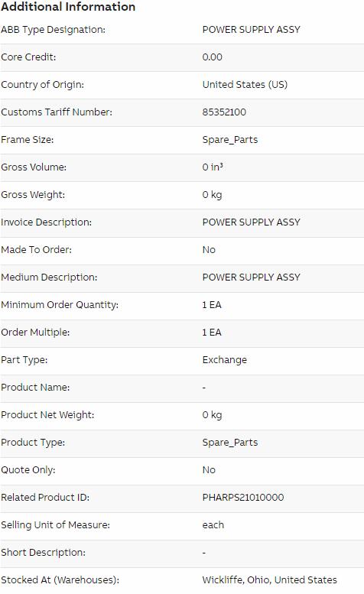Select the Product Type Spare_Parts value

pyautogui.click(x=230, y=443)
